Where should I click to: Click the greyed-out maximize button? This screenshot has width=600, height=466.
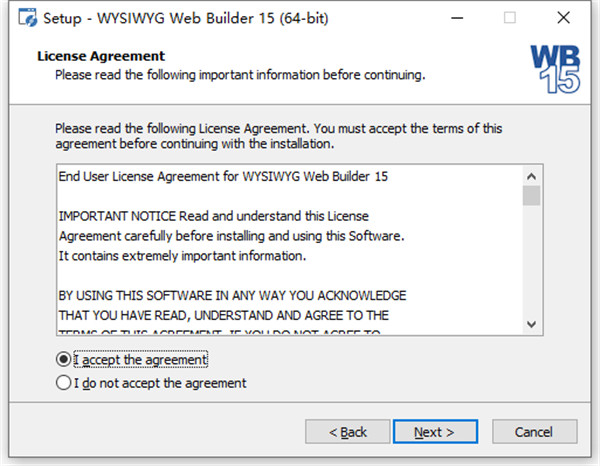click(510, 17)
